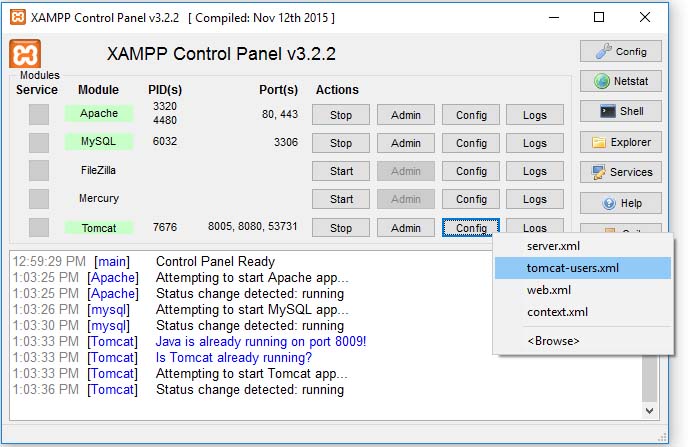Toggle Apache service checkbox

click(39, 114)
